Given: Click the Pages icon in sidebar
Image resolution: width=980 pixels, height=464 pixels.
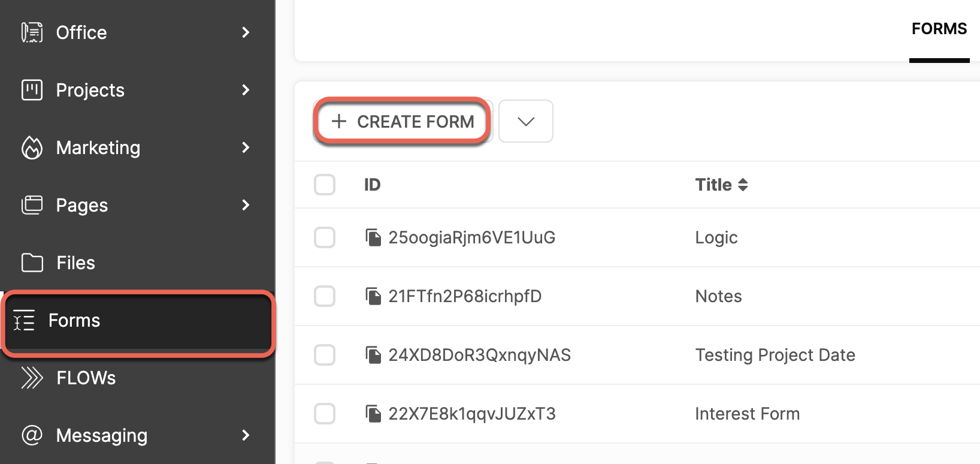Looking at the screenshot, I should coord(32,205).
